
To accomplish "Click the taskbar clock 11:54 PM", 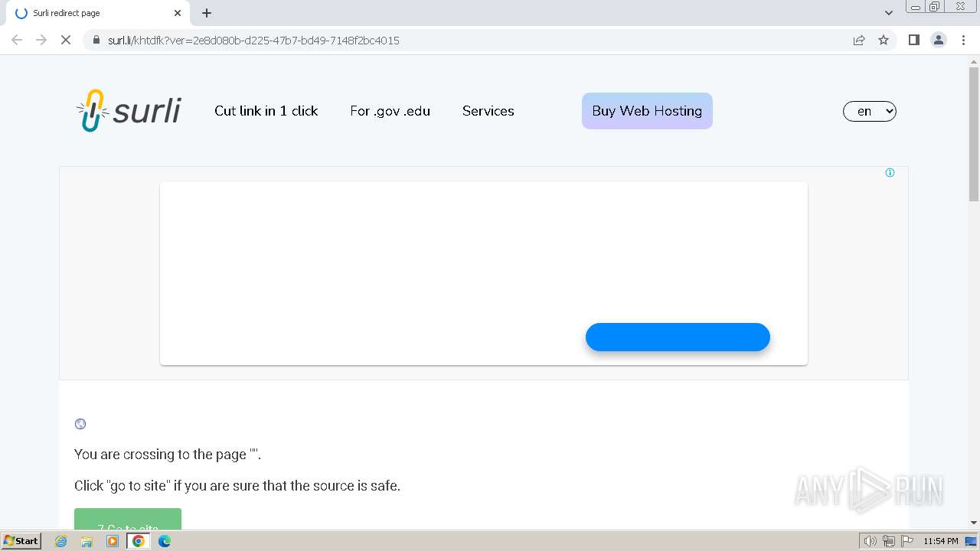I will point(940,541).
